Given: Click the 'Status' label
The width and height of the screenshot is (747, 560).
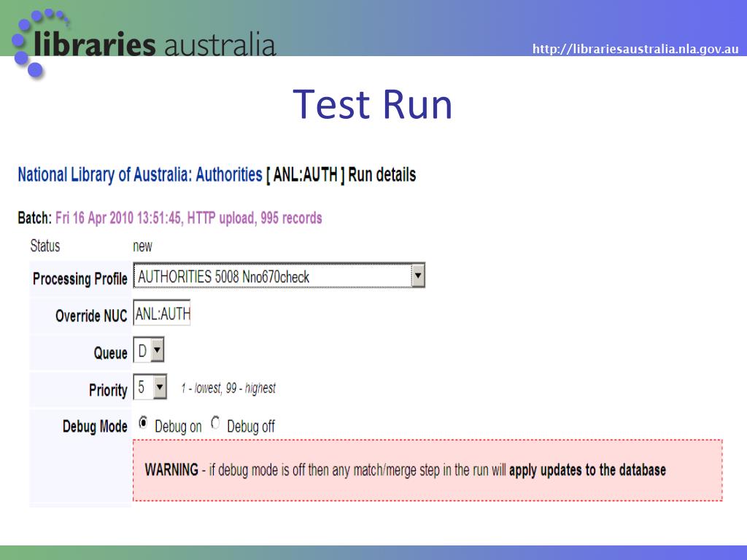Looking at the screenshot, I should 45,246.
